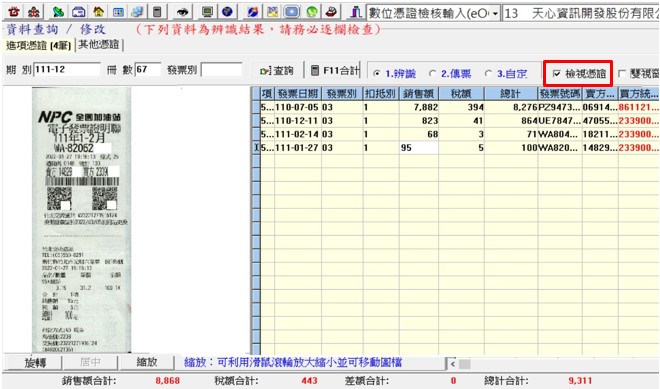This screenshot has height=389, width=660.
Task: Click the blue rounded screen toolbar icon
Action: [x=292, y=12]
